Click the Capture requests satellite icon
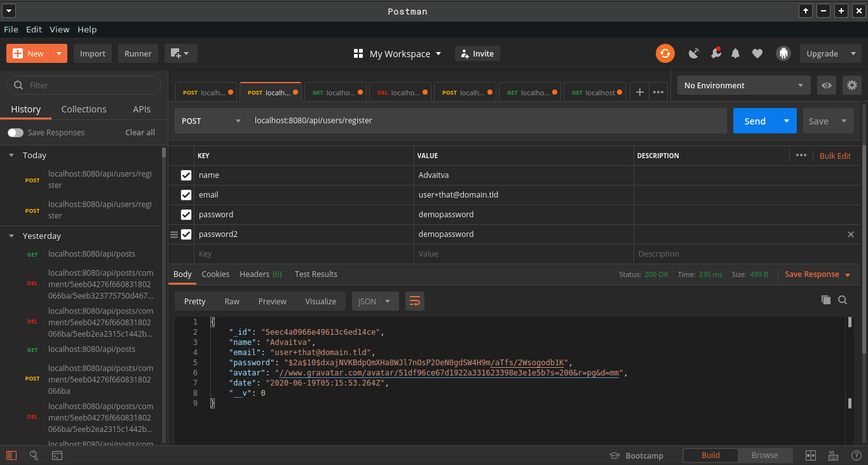This screenshot has width=868, height=465. [693, 53]
